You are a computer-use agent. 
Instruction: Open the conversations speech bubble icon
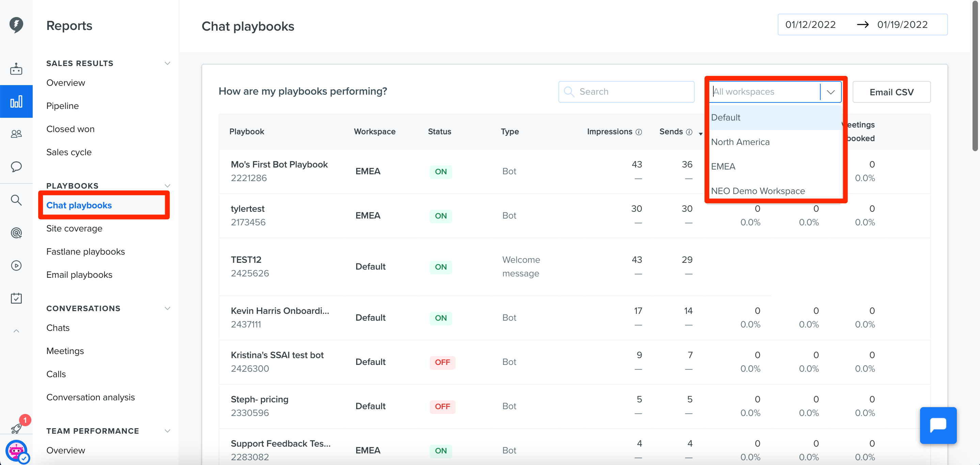click(x=16, y=166)
